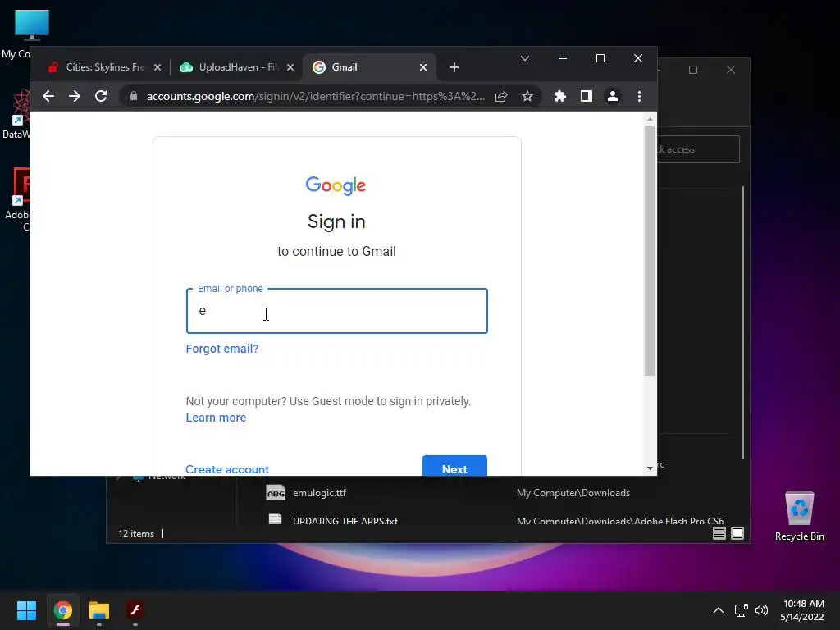Open File Explorer from taskbar

[99, 610]
